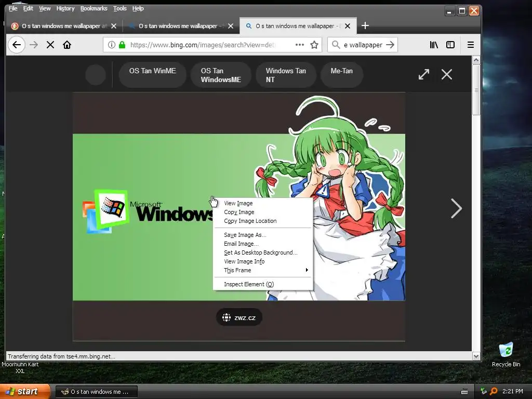The image size is (532, 399).
Task: Click the globe icon beside zwz.cz
Action: pyautogui.click(x=227, y=317)
